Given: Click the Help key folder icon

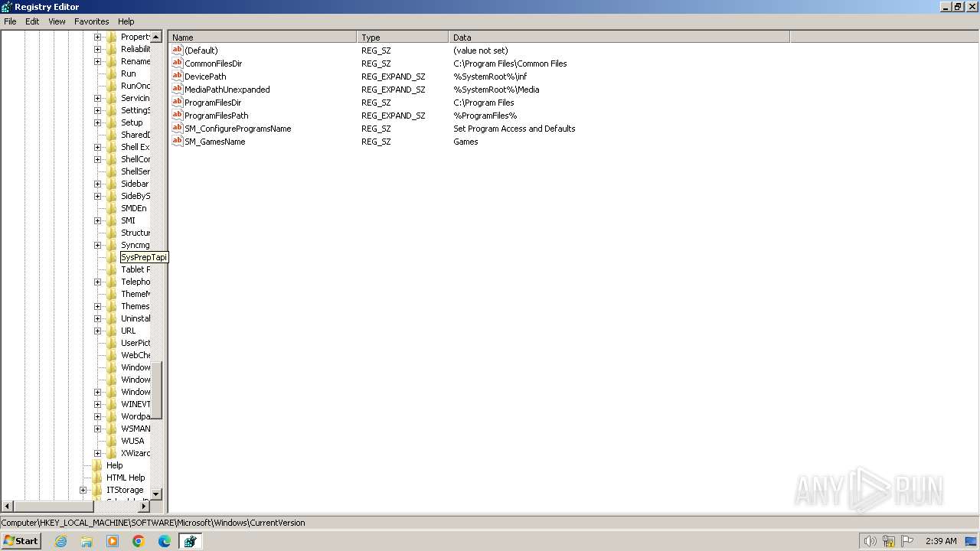Looking at the screenshot, I should (x=97, y=465).
